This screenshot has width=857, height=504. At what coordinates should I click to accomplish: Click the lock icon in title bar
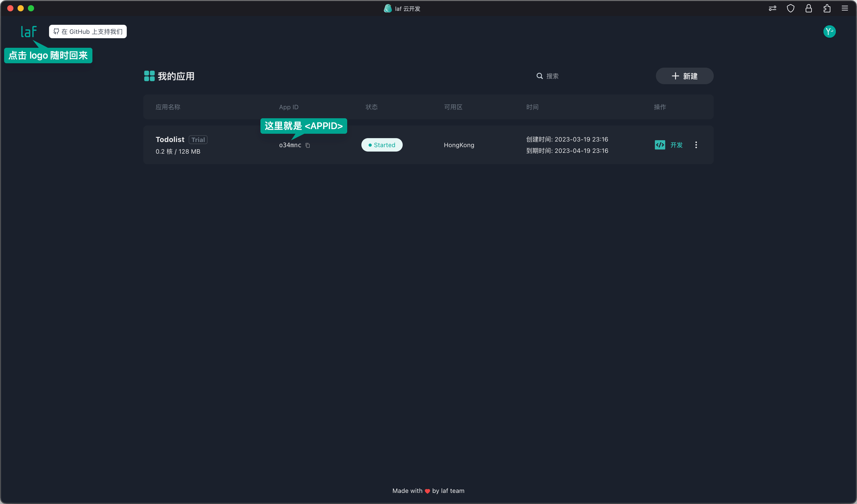[808, 9]
